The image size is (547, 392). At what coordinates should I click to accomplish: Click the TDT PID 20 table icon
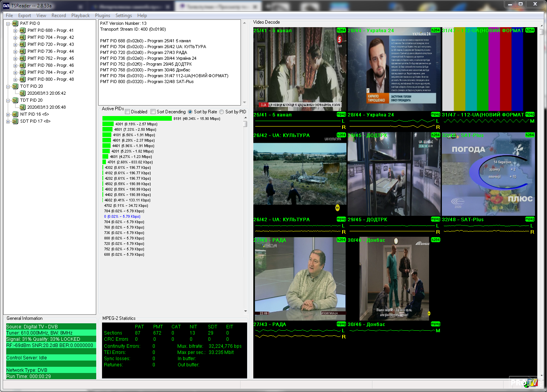coord(15,100)
